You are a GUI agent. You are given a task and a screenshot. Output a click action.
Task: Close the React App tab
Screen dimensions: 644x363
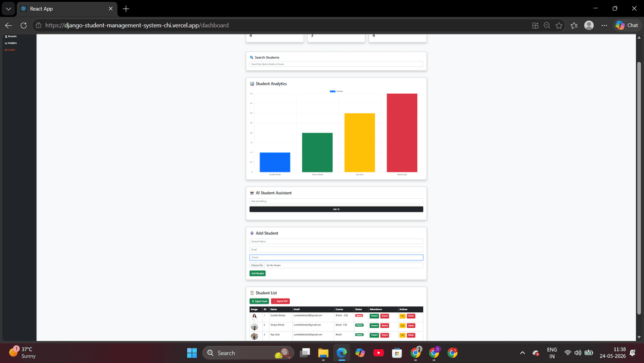110,8
